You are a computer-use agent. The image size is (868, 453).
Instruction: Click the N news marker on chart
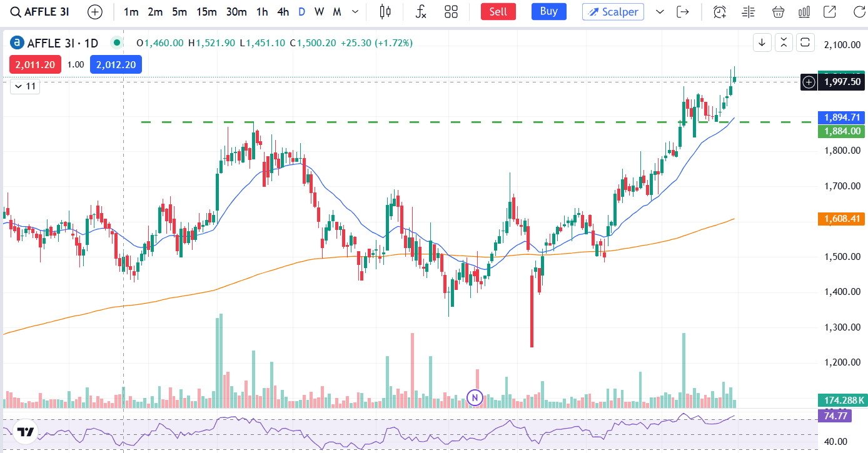[476, 397]
